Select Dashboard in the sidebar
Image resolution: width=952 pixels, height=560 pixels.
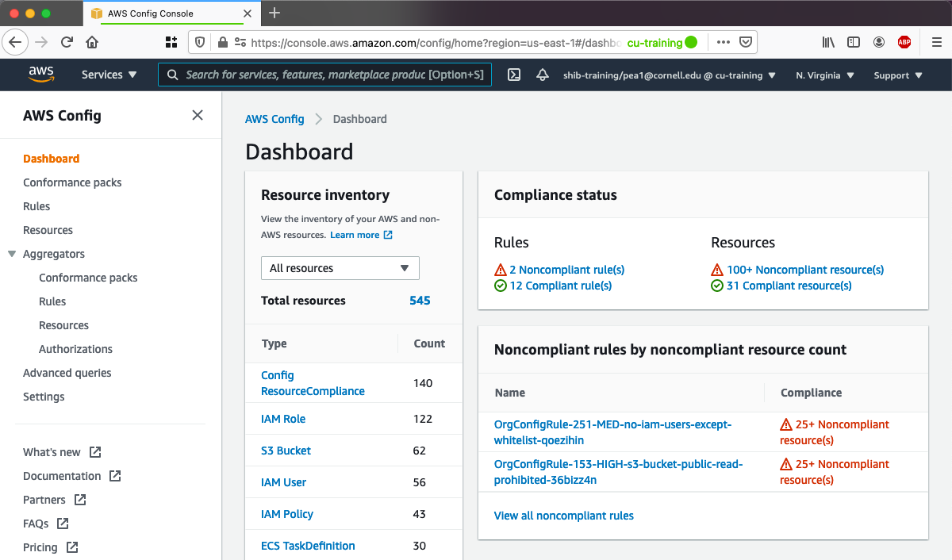(52, 159)
